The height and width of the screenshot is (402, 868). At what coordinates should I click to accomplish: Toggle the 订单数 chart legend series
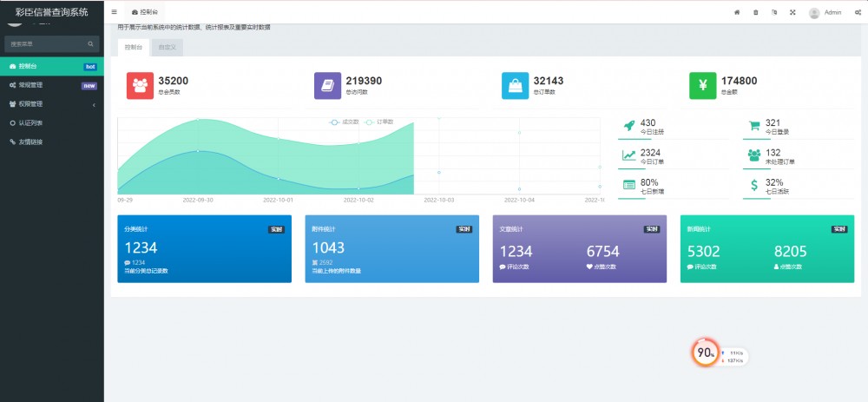click(379, 122)
